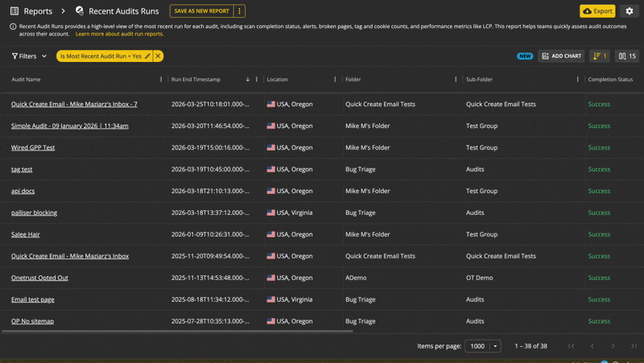Click the Add Chart button
This screenshot has height=363, width=644.
pos(561,56)
